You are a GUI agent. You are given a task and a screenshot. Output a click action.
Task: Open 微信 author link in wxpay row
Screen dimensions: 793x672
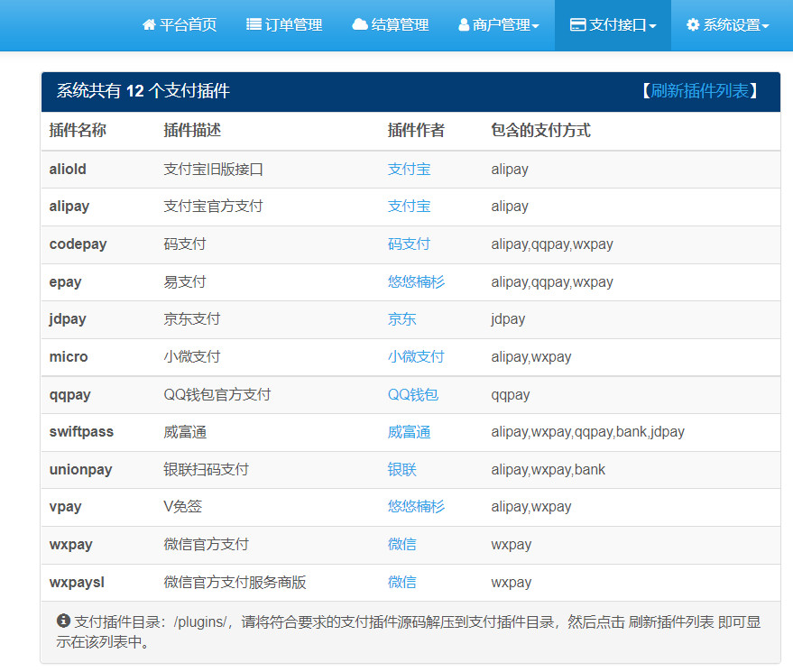tap(402, 545)
